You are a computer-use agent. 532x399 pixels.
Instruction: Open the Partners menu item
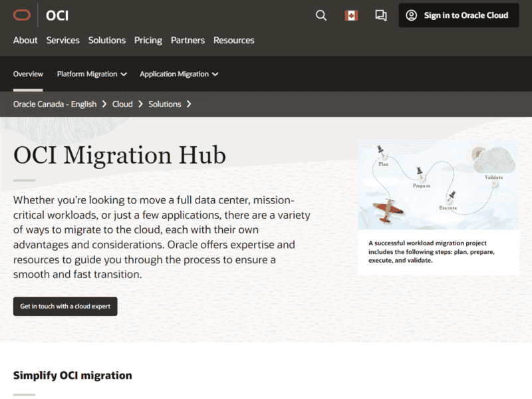[x=188, y=40]
